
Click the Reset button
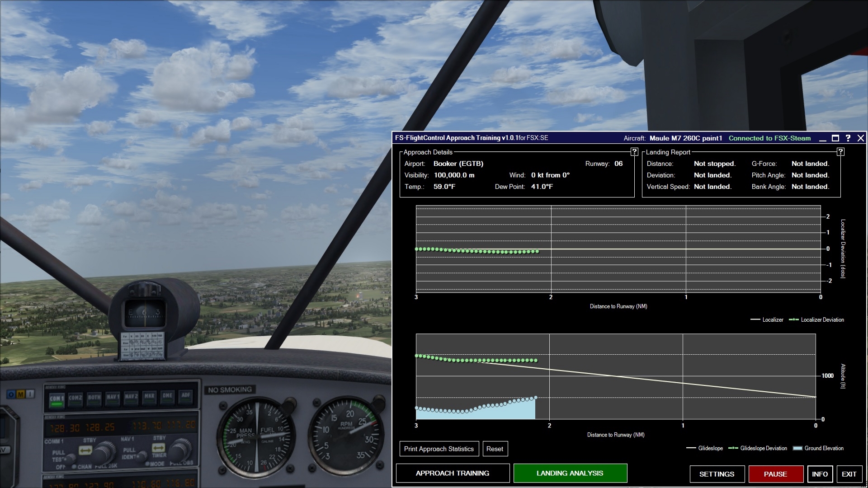[494, 449]
